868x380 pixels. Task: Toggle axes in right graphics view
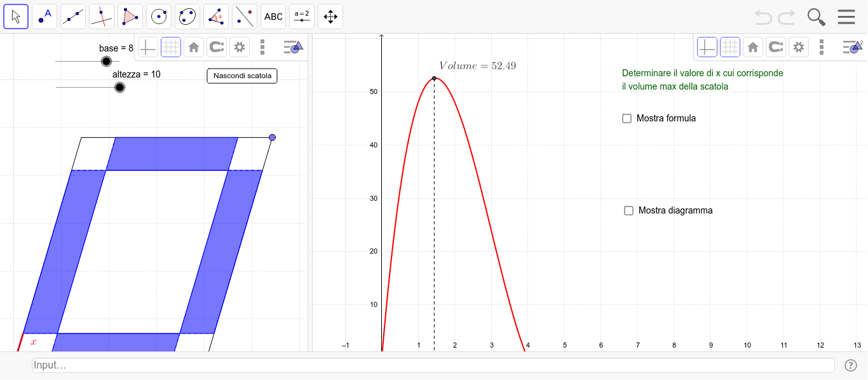(707, 47)
